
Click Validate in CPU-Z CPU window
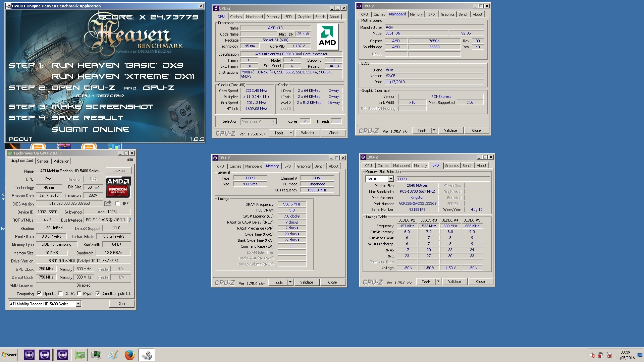pyautogui.click(x=307, y=133)
